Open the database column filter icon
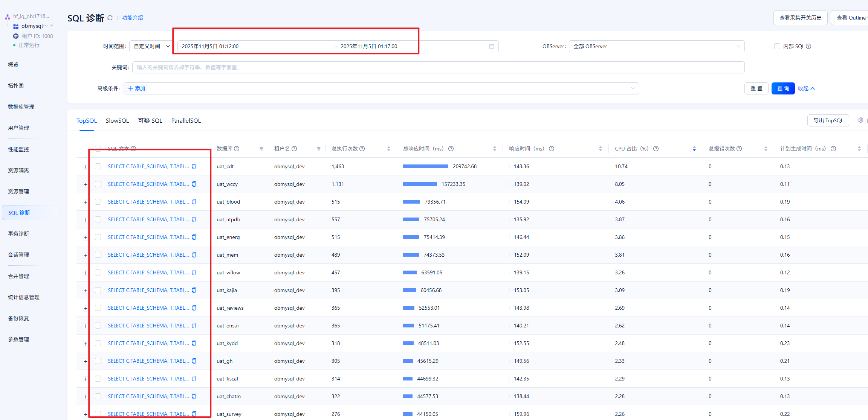Viewport: 868px width, 420px height. point(261,149)
